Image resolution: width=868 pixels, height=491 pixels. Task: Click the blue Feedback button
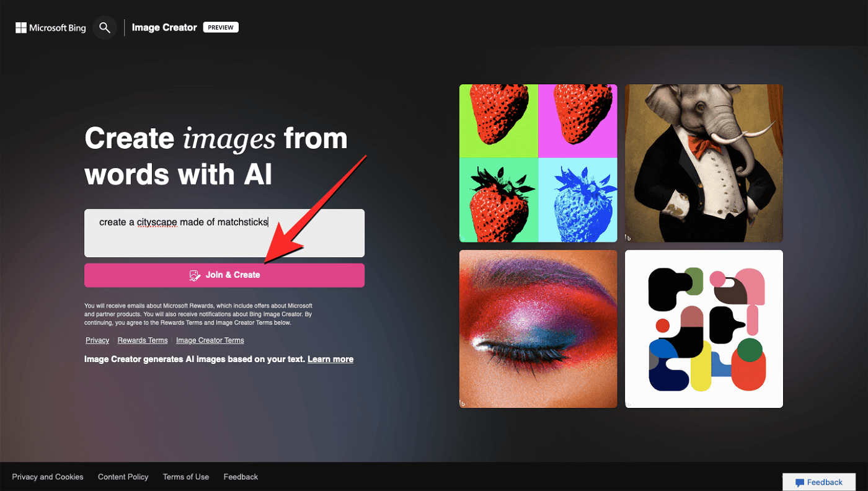pyautogui.click(x=818, y=482)
